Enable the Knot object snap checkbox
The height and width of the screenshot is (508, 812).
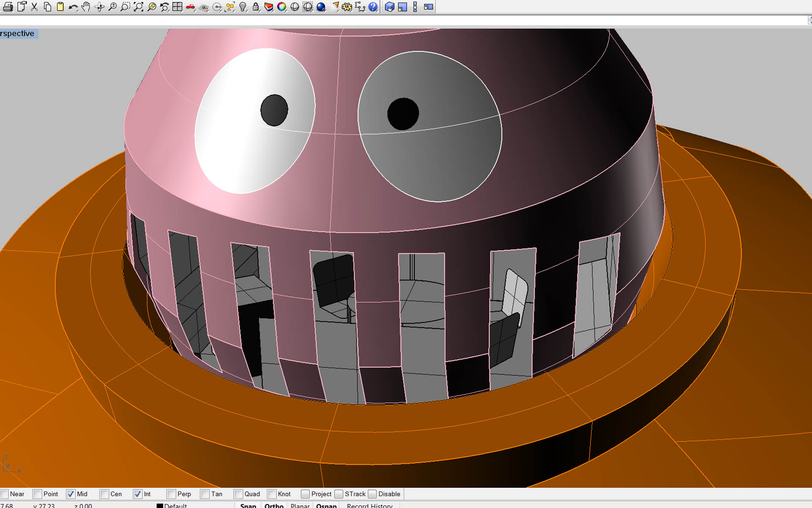coord(272,494)
